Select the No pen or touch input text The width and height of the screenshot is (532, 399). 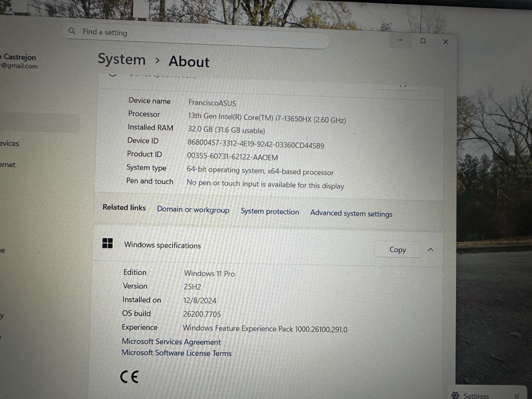[265, 184]
